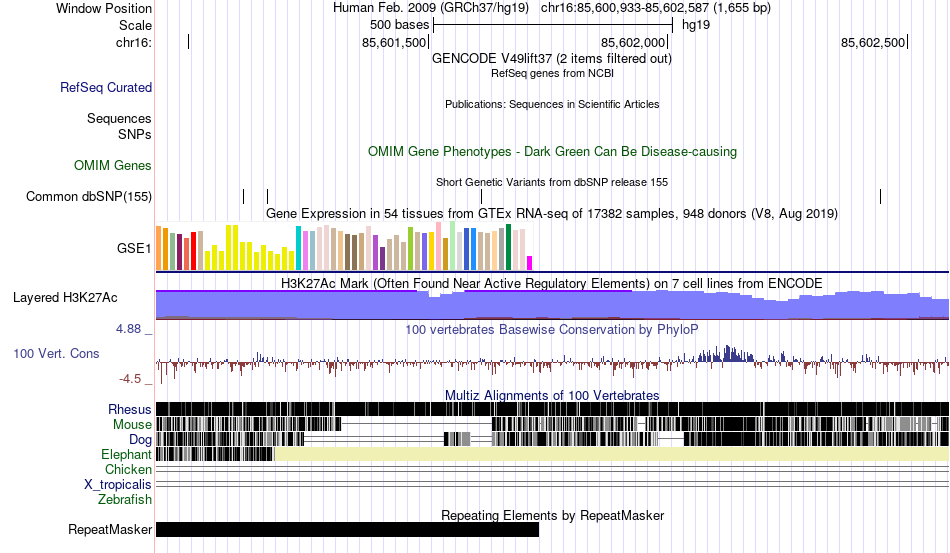Click the Mouse alignment row label
The width and height of the screenshot is (950, 553).
coord(132,425)
